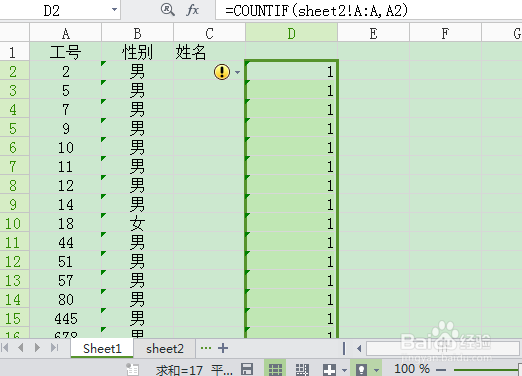Click into the COUNTIF formula bar
Screen dimensions: 522x376
coord(368,10)
